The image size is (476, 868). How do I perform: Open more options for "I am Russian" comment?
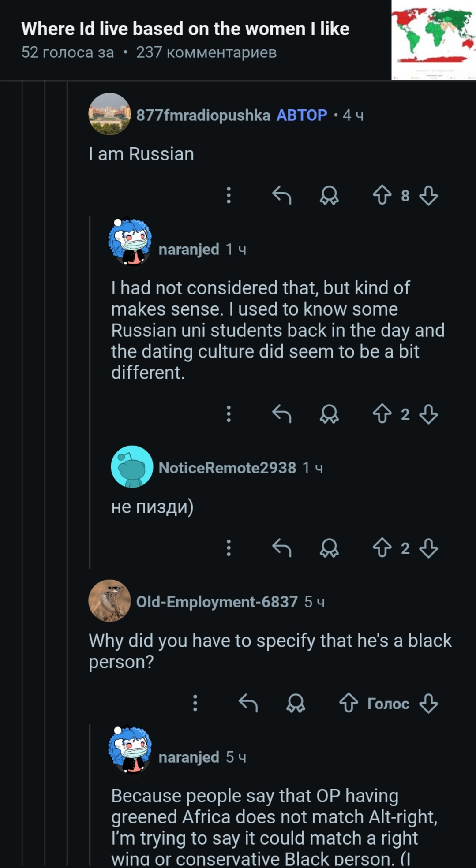click(229, 195)
